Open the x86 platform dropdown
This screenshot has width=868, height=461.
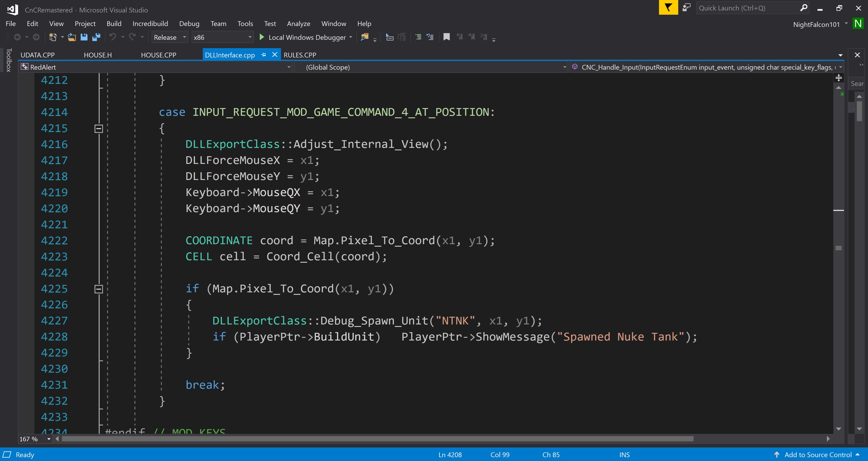[x=222, y=37]
